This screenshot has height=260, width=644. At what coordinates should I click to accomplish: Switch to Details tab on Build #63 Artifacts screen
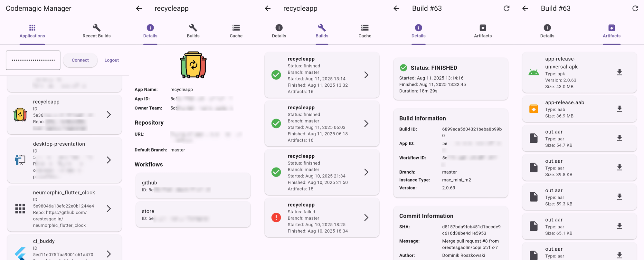click(547, 31)
